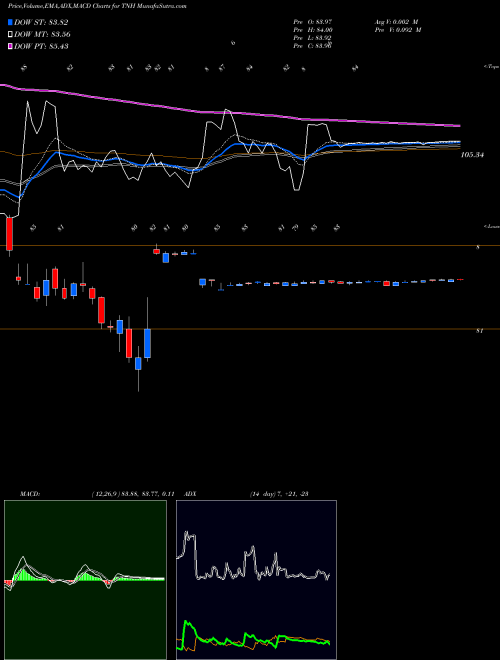This screenshot has height=660, width=500.
Task: Select the DOW ST: 83.82 label
Action: coord(41,23)
